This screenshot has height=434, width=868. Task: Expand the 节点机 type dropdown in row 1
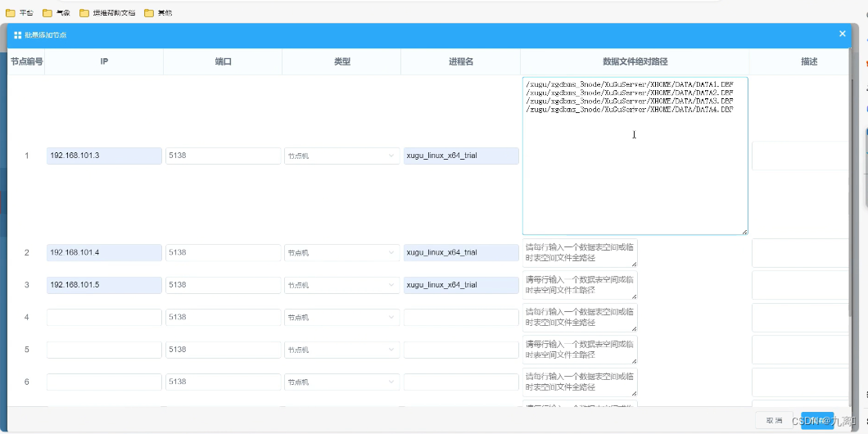coord(341,156)
